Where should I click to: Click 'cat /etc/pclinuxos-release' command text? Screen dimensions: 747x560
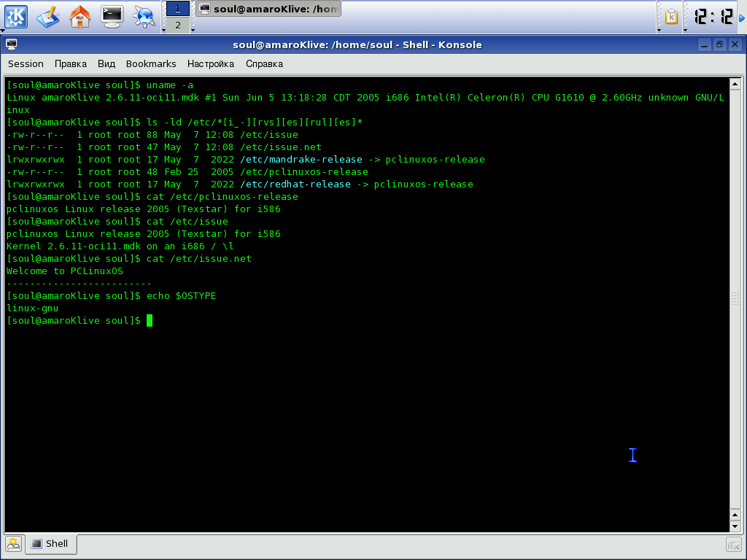(222, 197)
